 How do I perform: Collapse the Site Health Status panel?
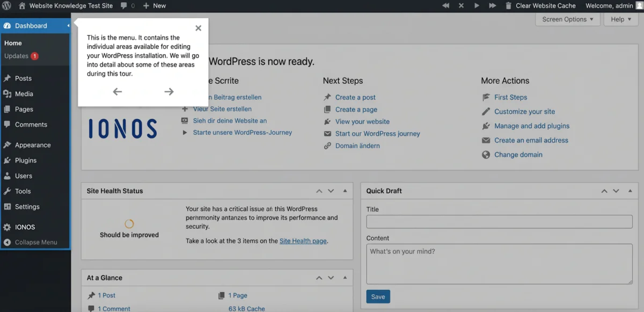(345, 191)
